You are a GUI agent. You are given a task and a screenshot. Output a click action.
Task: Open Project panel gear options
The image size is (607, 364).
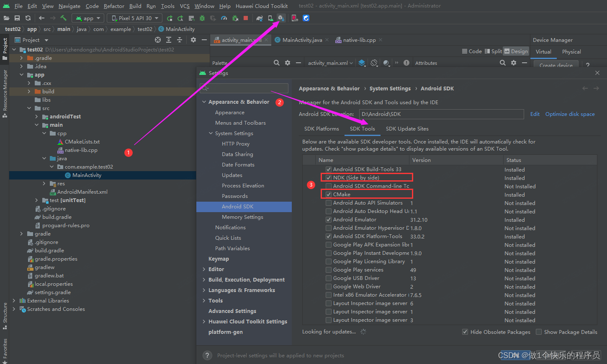click(x=193, y=40)
